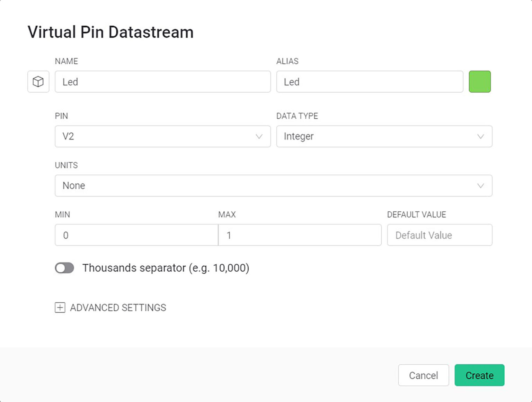The image size is (532, 402).
Task: Focus the Alias text field
Action: pyautogui.click(x=369, y=82)
